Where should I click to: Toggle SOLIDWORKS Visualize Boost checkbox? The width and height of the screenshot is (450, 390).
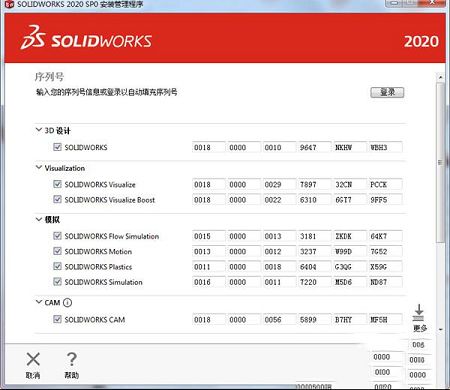57,199
